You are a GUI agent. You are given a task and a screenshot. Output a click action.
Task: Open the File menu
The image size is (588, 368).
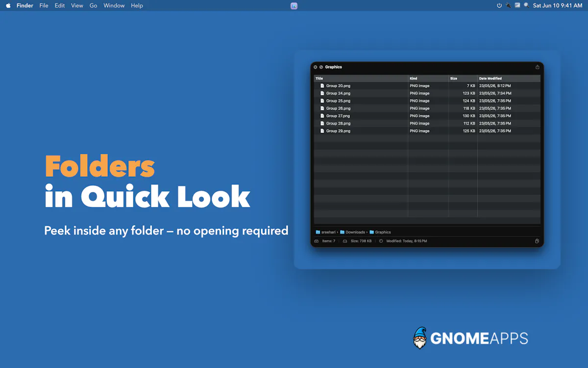click(x=44, y=5)
